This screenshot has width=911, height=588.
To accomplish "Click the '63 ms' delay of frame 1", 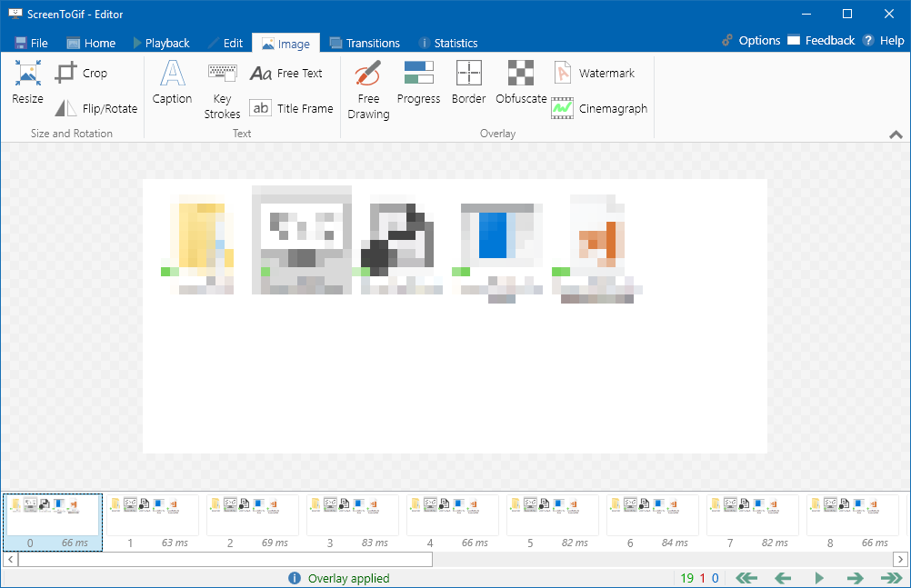I will click(175, 543).
